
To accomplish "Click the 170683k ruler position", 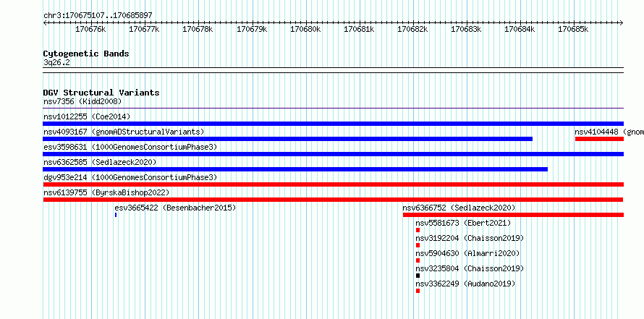I will click(466, 29).
